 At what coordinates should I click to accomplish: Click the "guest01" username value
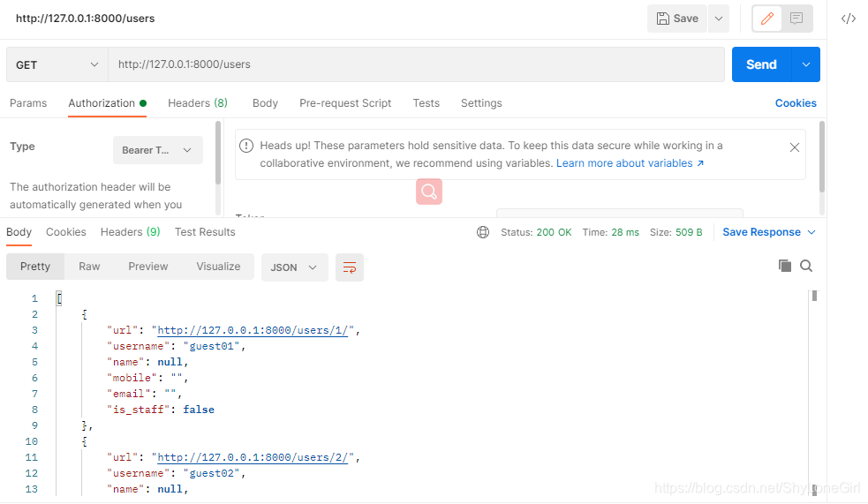coord(211,346)
